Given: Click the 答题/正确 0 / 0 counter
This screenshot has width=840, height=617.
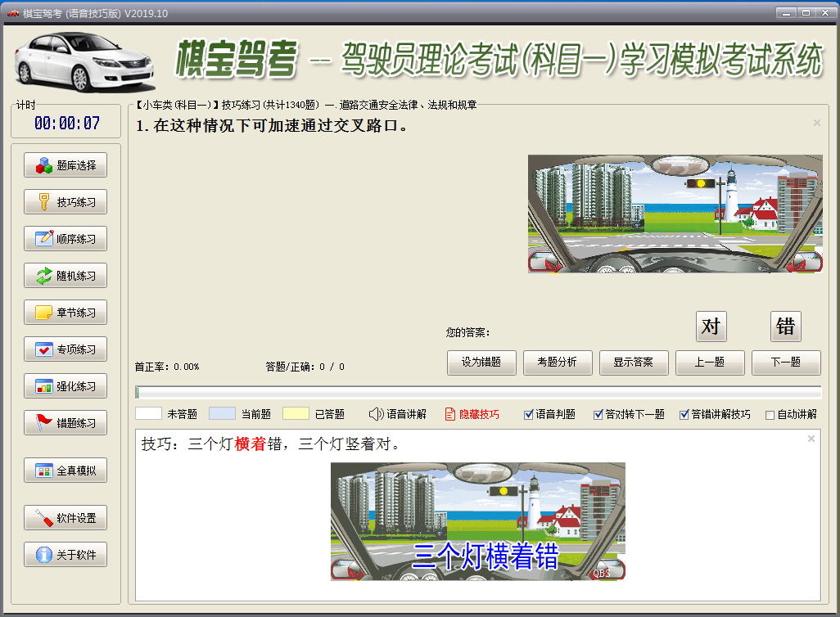Looking at the screenshot, I should (305, 367).
